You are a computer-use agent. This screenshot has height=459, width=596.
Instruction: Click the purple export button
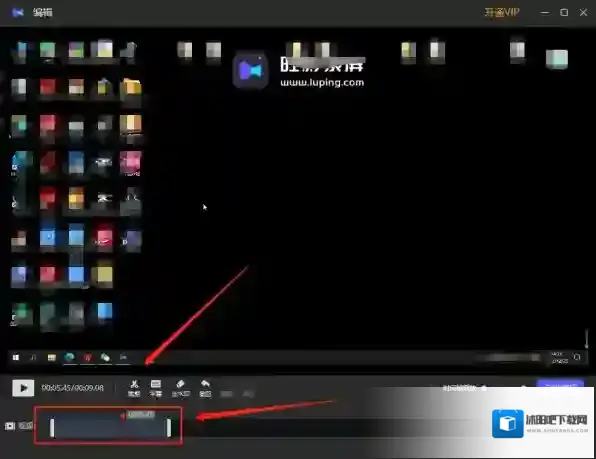(560, 385)
